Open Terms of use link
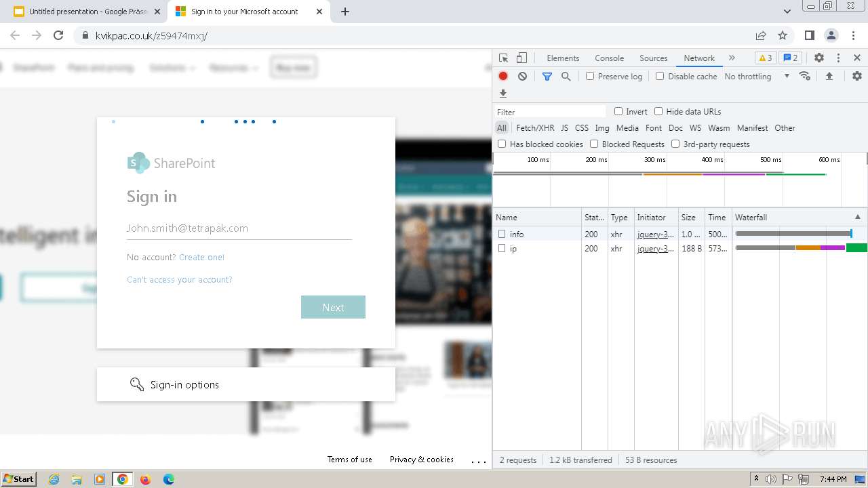868x488 pixels. click(350, 460)
